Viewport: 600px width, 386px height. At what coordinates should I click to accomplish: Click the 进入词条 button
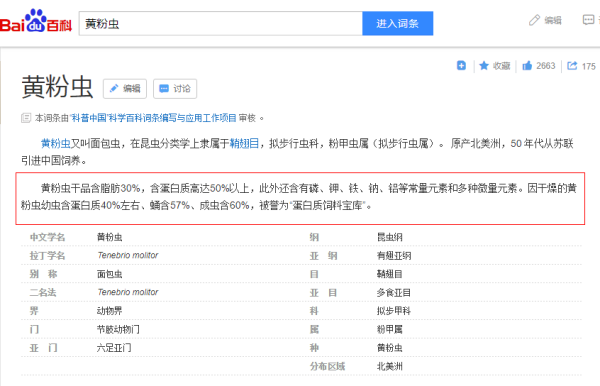pos(398,24)
